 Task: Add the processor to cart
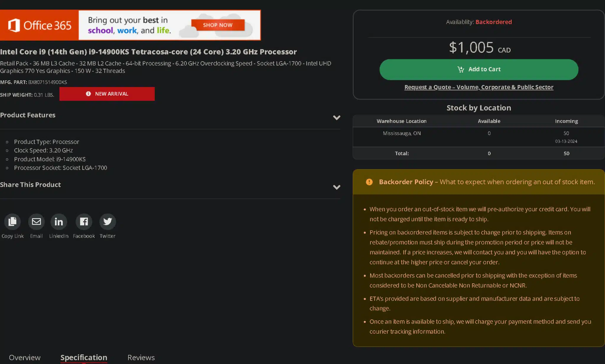479,69
